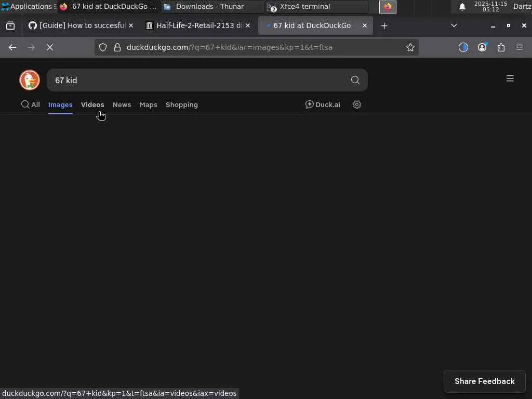Open the Applications menu in the panel
The width and height of the screenshot is (532, 399).
click(28, 6)
